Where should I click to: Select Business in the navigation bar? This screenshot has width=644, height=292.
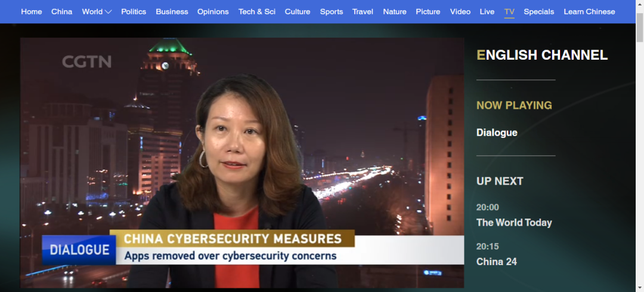pyautogui.click(x=172, y=11)
